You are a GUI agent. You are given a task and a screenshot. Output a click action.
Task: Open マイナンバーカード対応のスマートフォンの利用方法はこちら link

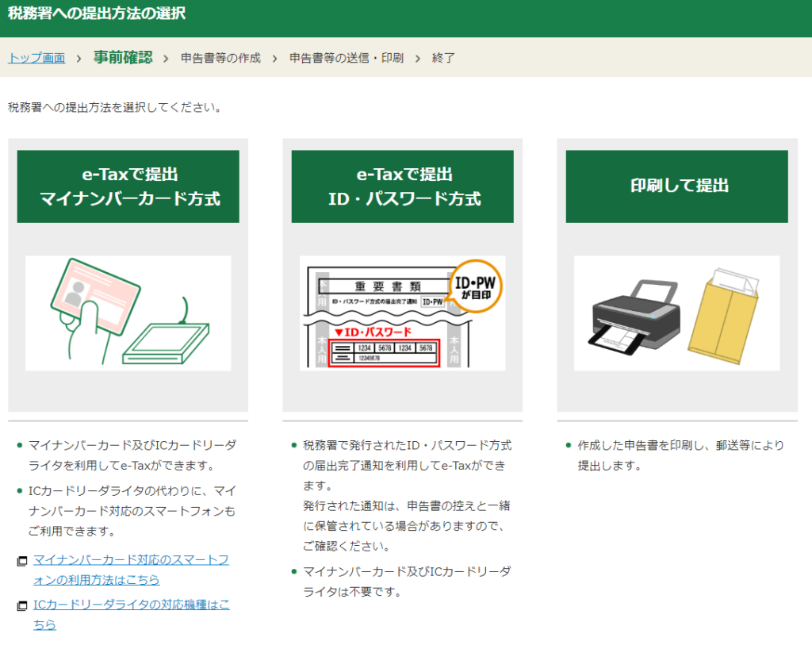coord(131,570)
